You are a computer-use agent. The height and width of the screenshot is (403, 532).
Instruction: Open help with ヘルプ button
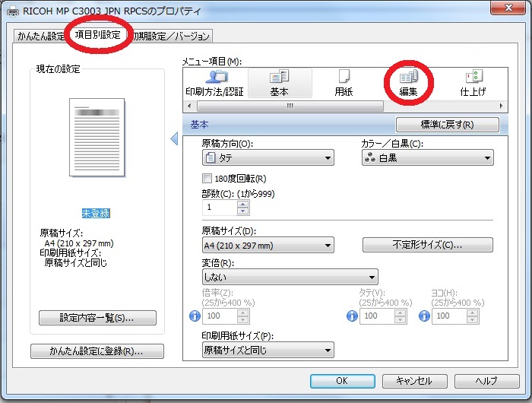(487, 381)
